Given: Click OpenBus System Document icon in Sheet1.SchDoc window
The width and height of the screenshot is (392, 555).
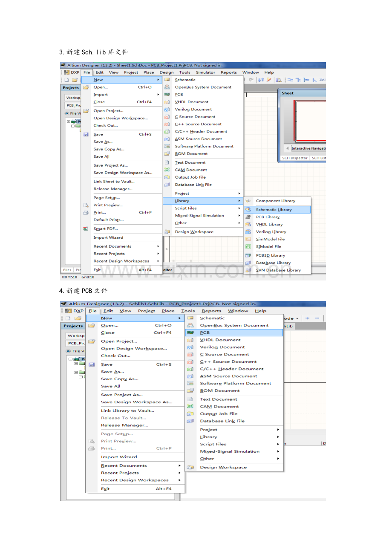Looking at the screenshot, I should (167, 87).
